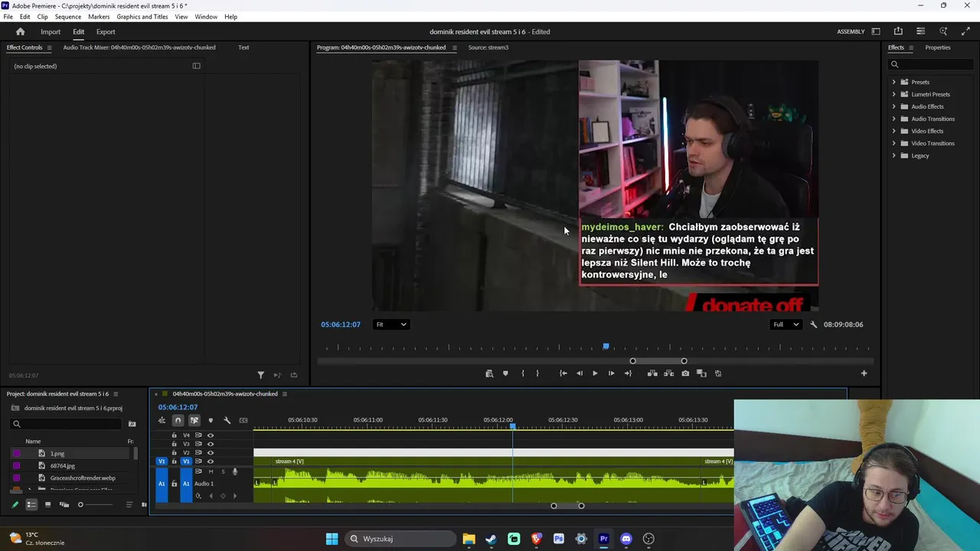Viewport: 980px width, 551px height.
Task: Expand the Presets folder
Action: pos(893,82)
